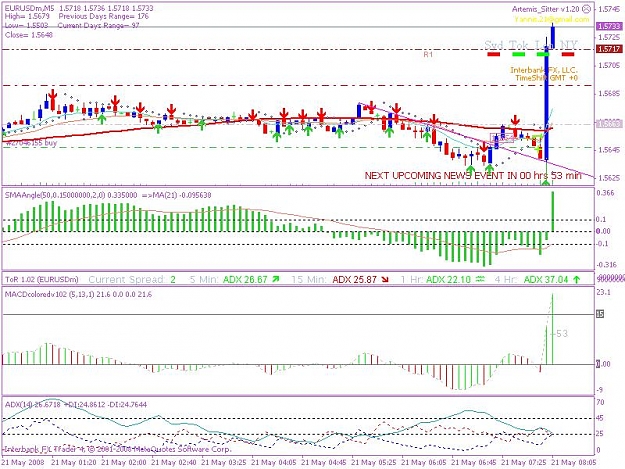
Task: Click the 4 Hr ADX 37.04 value
Action: click(x=546, y=280)
